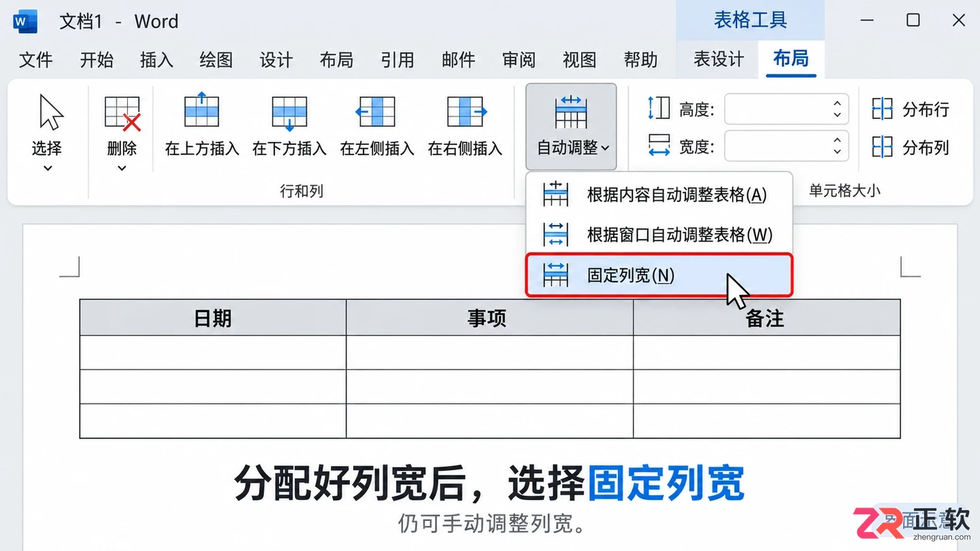
Task: Click the 事项 header cell
Action: pos(489,318)
